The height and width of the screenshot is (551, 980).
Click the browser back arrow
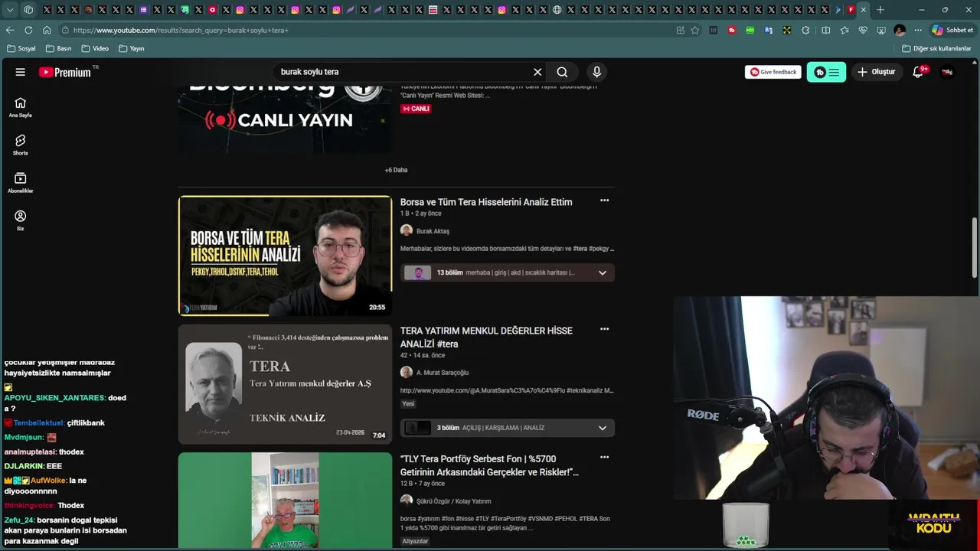click(10, 30)
